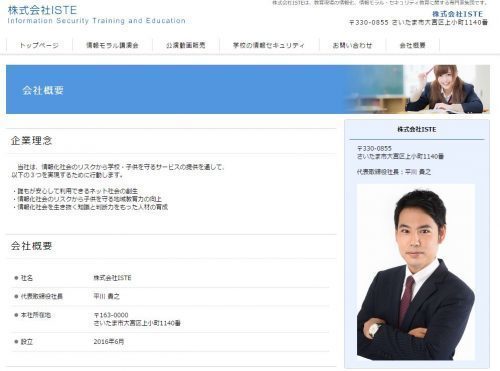
Task: Select address in 本社所在地 table row
Action: (137, 323)
